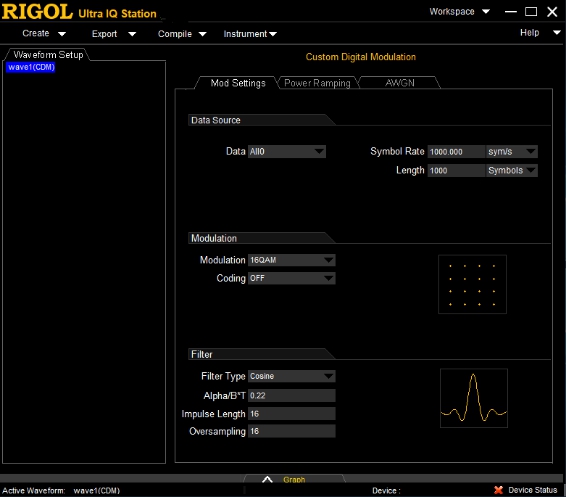The width and height of the screenshot is (567, 497).
Task: Click the Device Status red X icon
Action: 498,490
